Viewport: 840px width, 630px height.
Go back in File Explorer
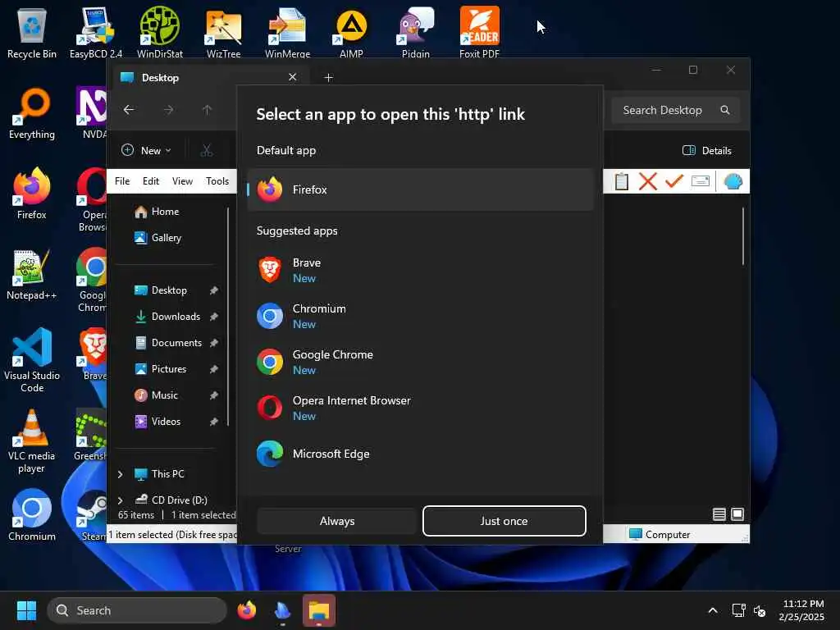pyautogui.click(x=129, y=110)
